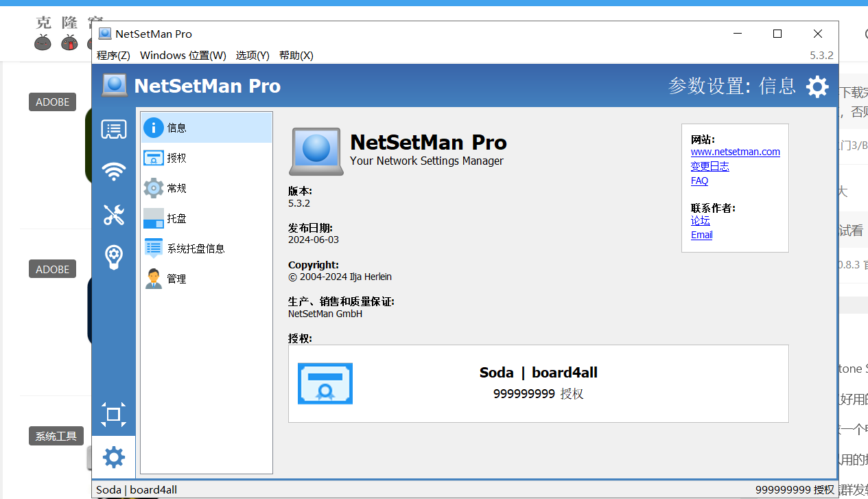This screenshot has height=499, width=868.
Task: Open the 帮助(X) menu
Action: [x=296, y=55]
